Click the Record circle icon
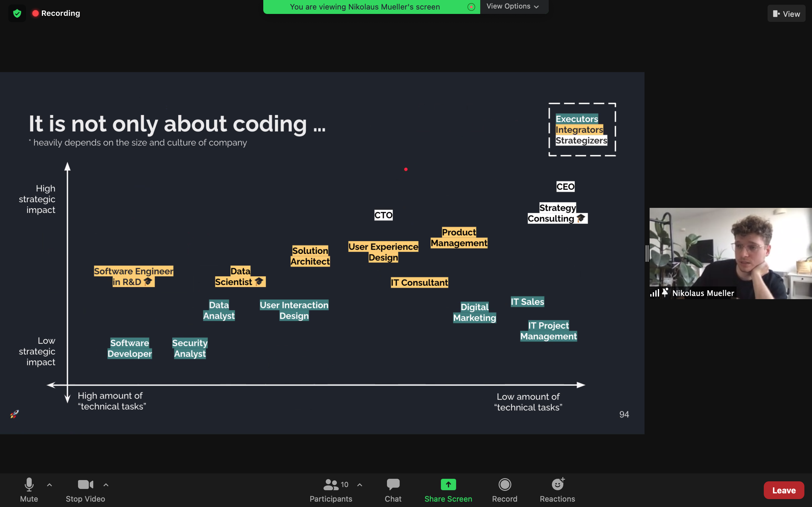This screenshot has height=507, width=812. click(x=504, y=484)
